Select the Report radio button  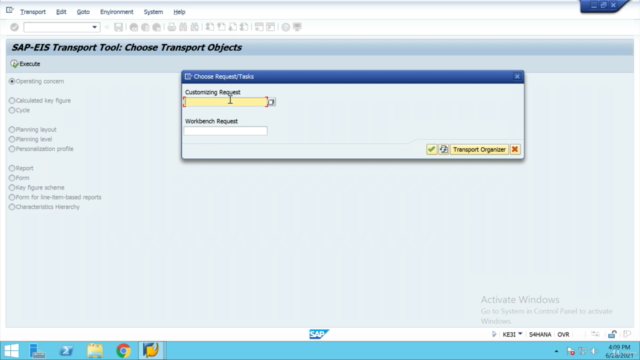[x=12, y=168]
